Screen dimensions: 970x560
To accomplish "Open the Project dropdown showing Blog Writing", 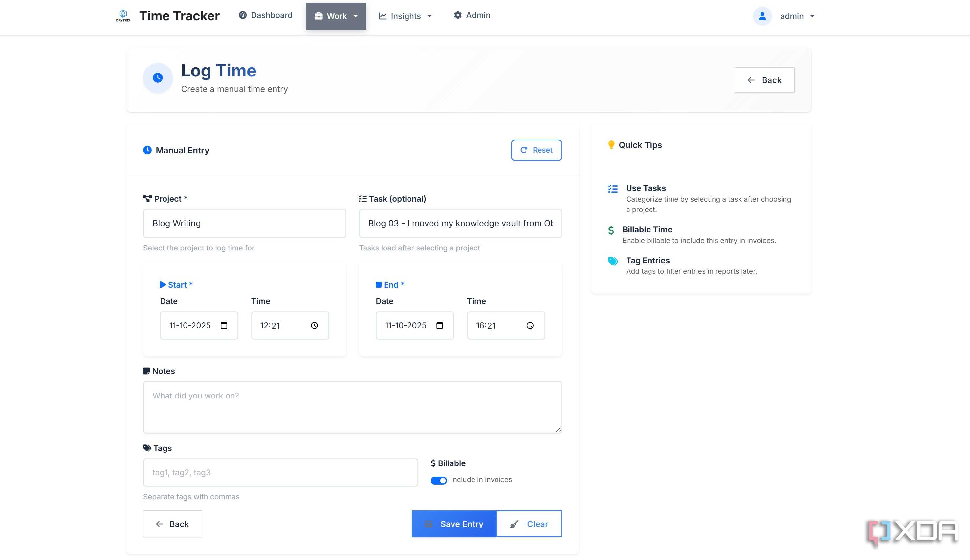I will click(244, 224).
